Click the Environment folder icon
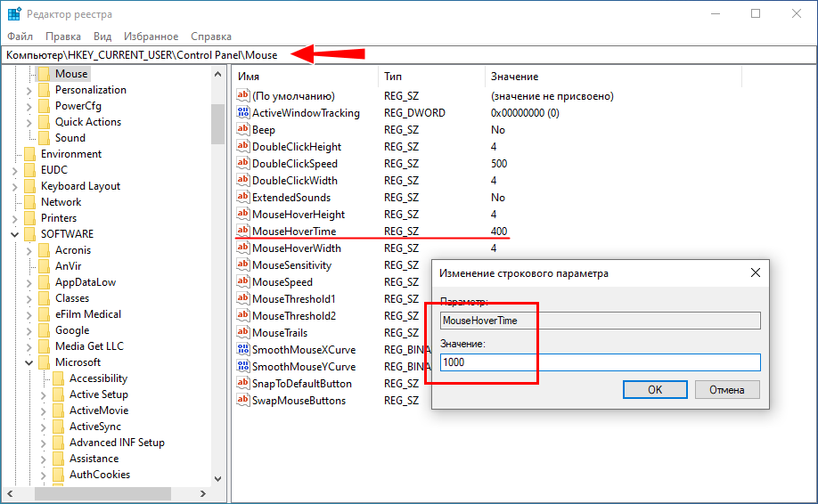This screenshot has width=818, height=504. [29, 154]
